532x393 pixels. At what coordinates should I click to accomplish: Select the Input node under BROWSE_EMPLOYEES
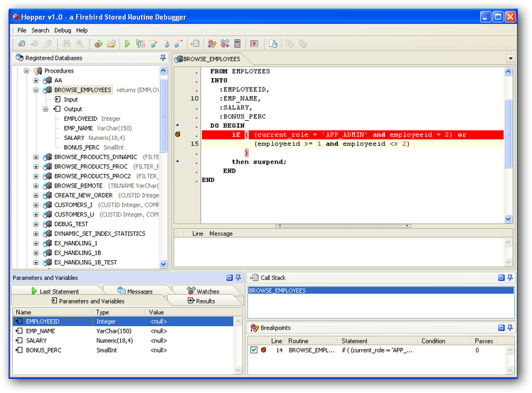pos(70,99)
